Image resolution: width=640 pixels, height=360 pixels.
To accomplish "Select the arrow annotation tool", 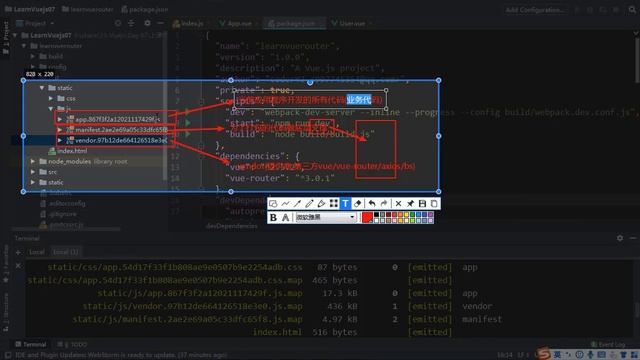I will [x=298, y=204].
